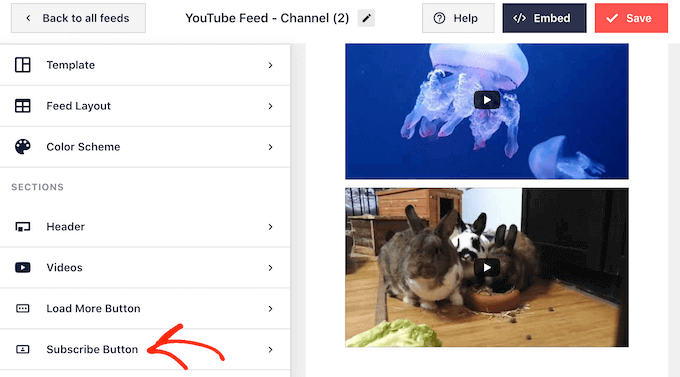Click the feed title YouTube Feed - Channel (2)
680x377 pixels.
[x=267, y=18]
